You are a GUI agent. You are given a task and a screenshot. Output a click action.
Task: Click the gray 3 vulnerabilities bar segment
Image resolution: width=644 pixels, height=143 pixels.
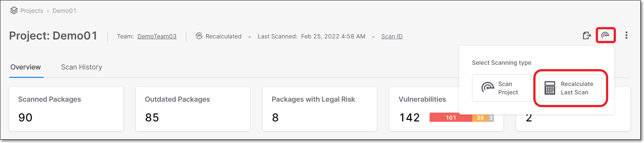[x=491, y=118]
